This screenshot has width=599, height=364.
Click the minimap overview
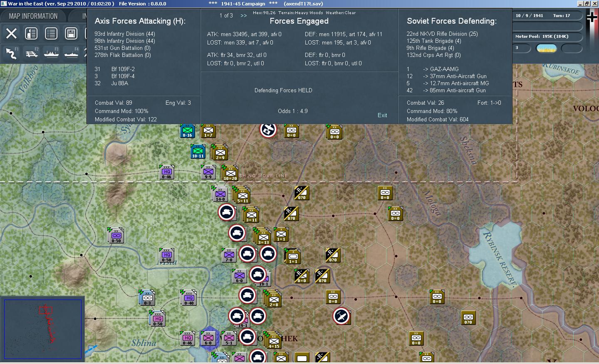tap(42, 329)
